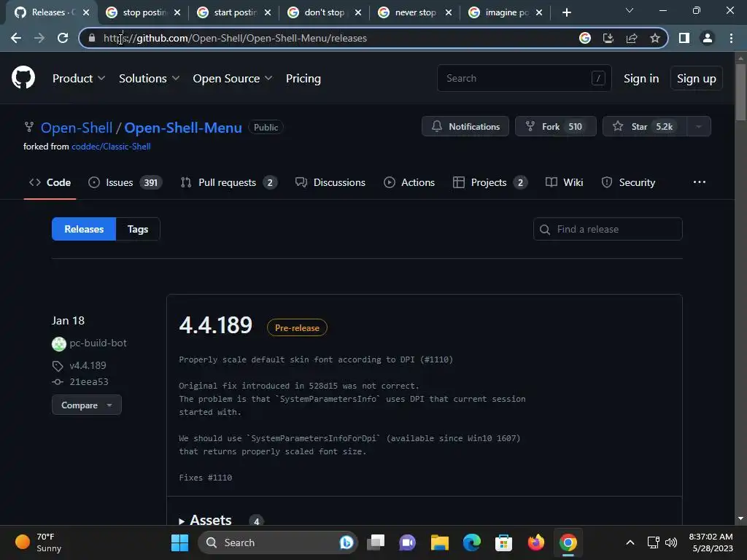Fork the repository with Fork button
Viewport: 747px width, 560px height.
point(555,127)
